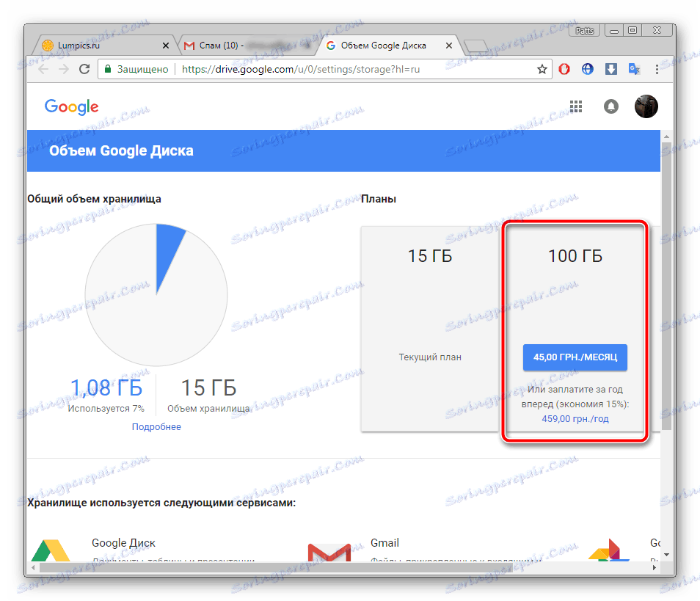Open the Chrome three-dot menu

657,68
